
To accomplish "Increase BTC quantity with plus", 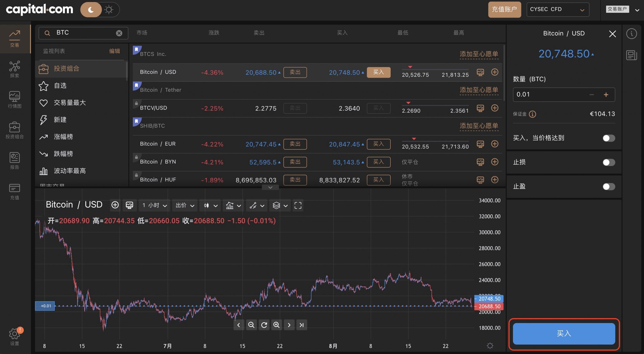I will click(x=606, y=95).
